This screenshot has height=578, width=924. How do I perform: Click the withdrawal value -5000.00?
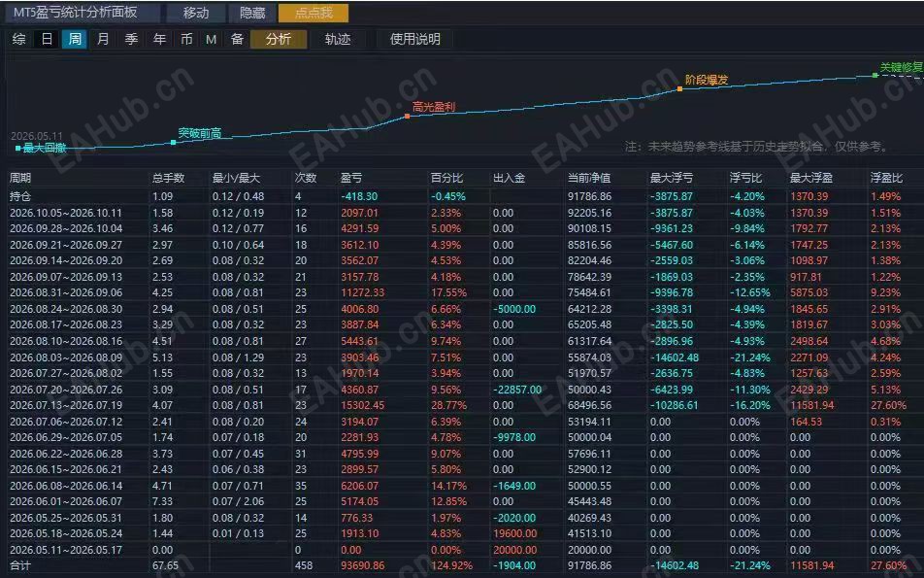click(x=514, y=309)
